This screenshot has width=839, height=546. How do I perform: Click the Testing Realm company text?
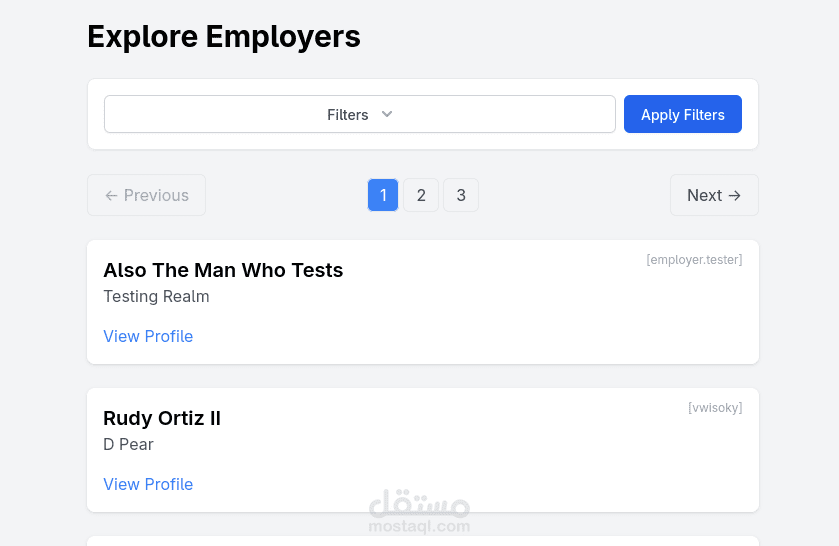coord(156,296)
